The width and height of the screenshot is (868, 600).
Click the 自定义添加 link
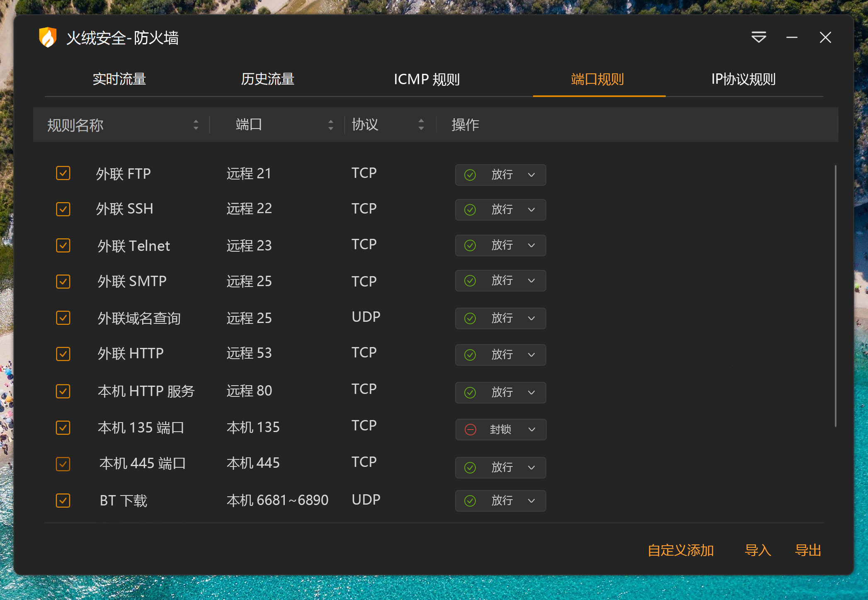coord(680,550)
